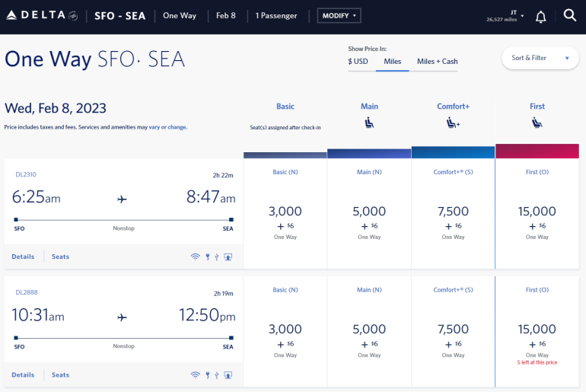Click the Comfort+ seat icon
Screen dimensions: 586x392
(x=453, y=123)
